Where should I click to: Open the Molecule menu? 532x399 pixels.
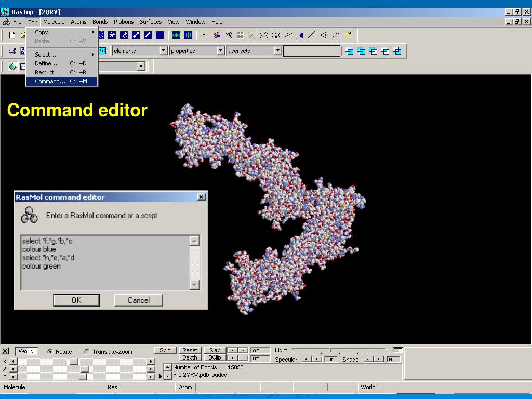(x=54, y=22)
